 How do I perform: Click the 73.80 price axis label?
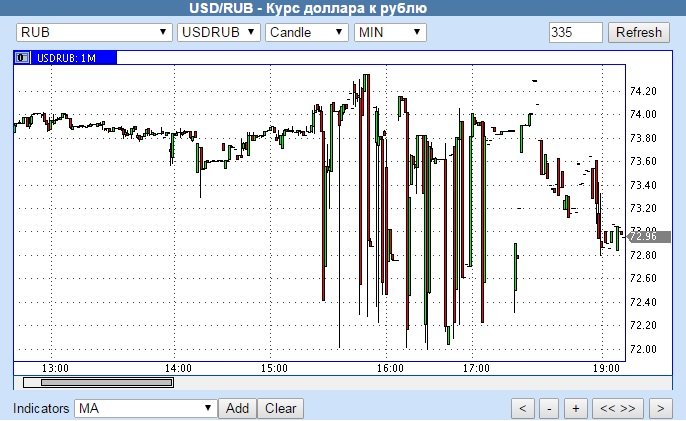[x=643, y=138]
